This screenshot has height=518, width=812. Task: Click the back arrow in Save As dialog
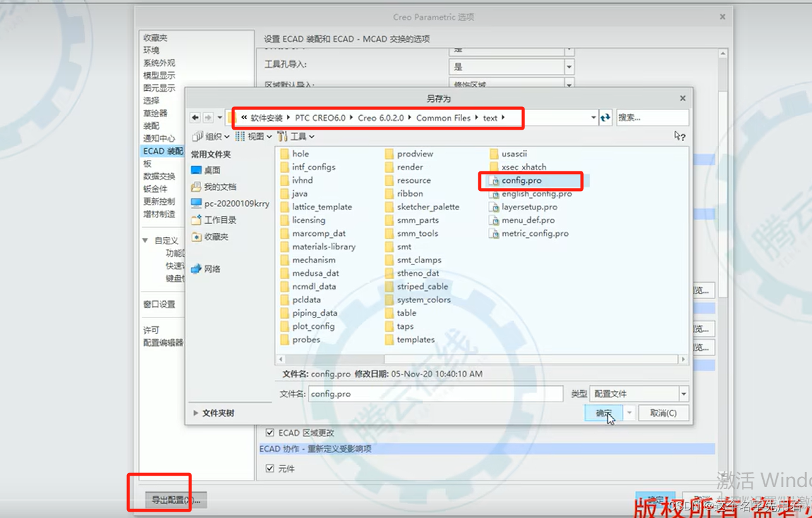pyautogui.click(x=195, y=118)
